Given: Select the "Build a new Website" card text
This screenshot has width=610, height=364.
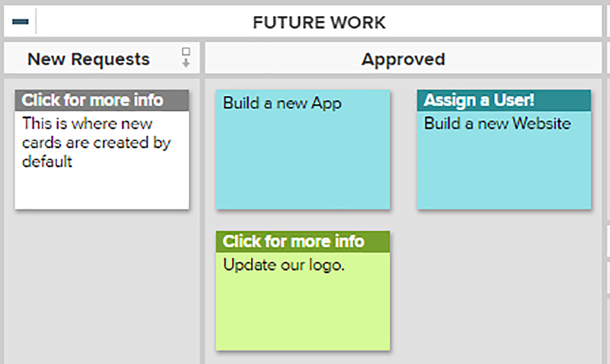Looking at the screenshot, I should pyautogui.click(x=497, y=124).
